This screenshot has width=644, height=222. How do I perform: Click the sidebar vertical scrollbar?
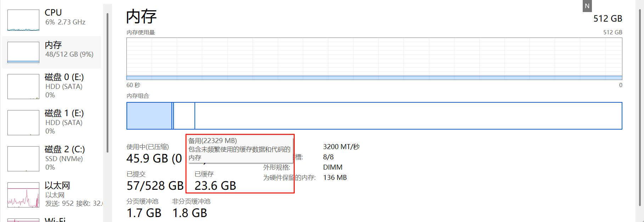tap(107, 83)
